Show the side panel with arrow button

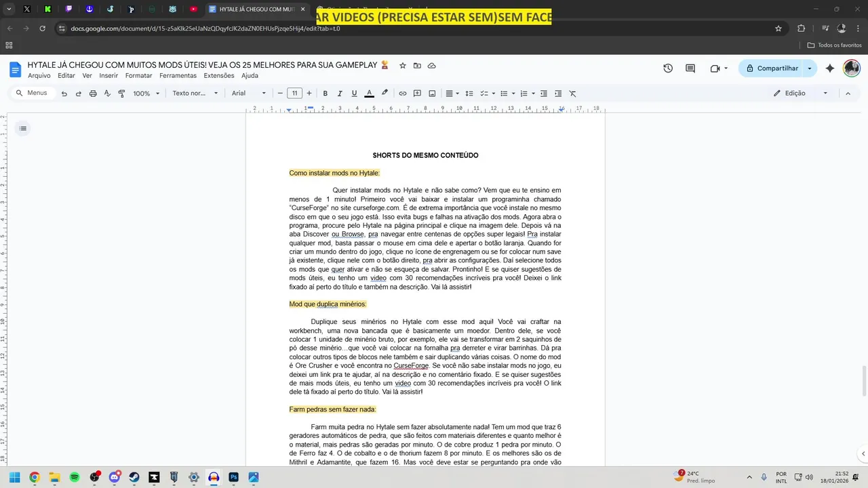pos(863,453)
